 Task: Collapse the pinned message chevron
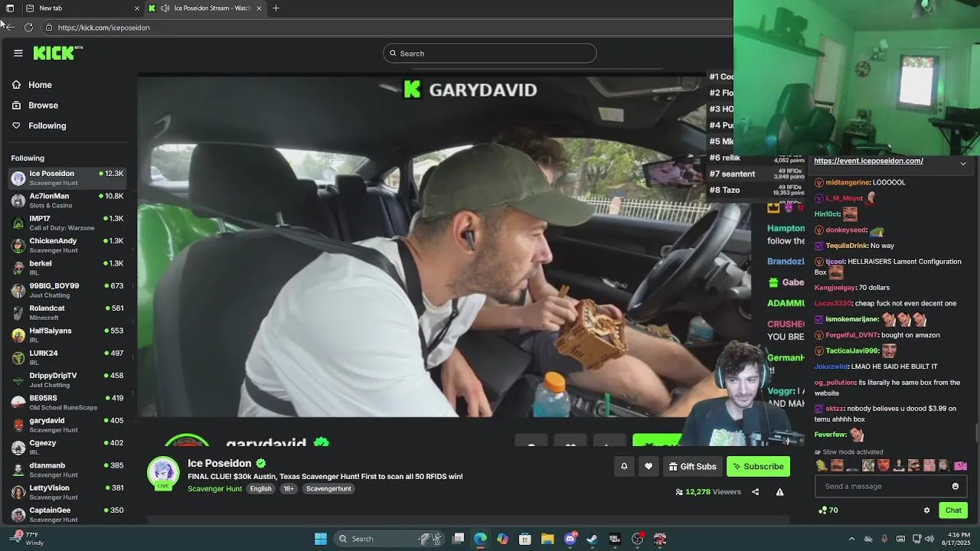963,163
